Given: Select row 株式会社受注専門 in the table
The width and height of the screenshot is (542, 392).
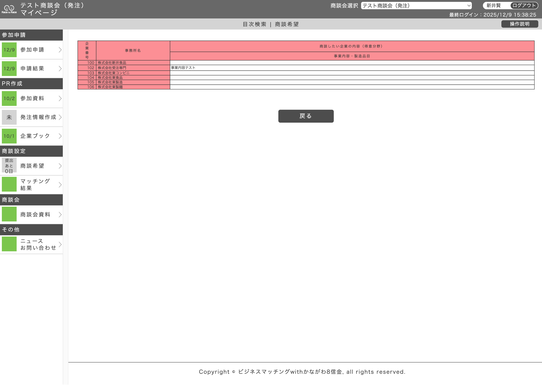Looking at the screenshot, I should 112,68.
